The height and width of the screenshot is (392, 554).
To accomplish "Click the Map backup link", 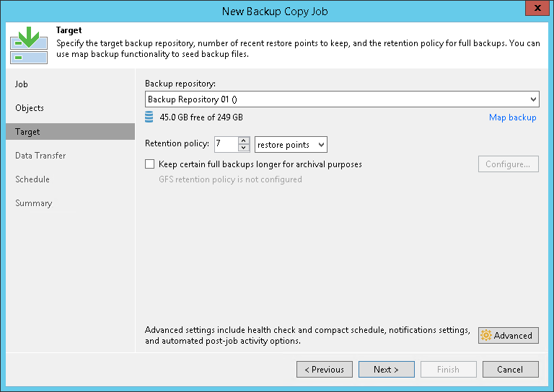I will (x=512, y=117).
